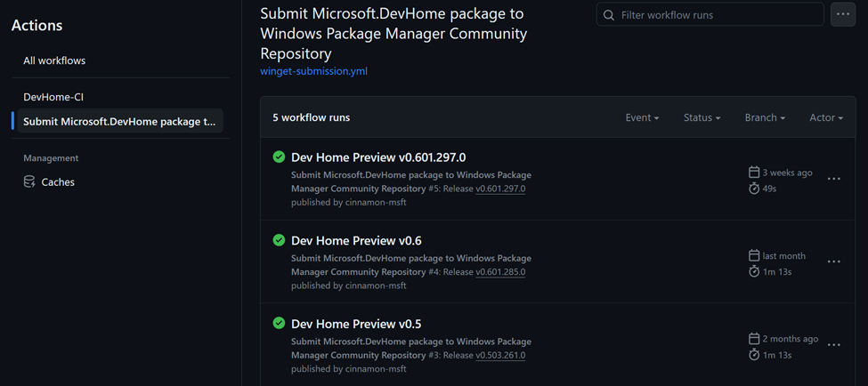Open the Dev Home Preview v0.5 run
The height and width of the screenshot is (386, 868).
point(356,324)
